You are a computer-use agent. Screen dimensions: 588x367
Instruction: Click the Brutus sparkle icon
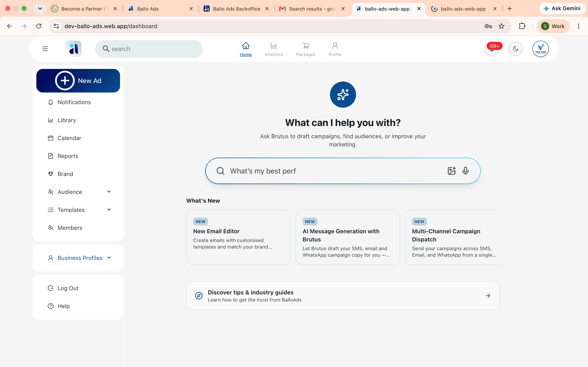point(343,95)
